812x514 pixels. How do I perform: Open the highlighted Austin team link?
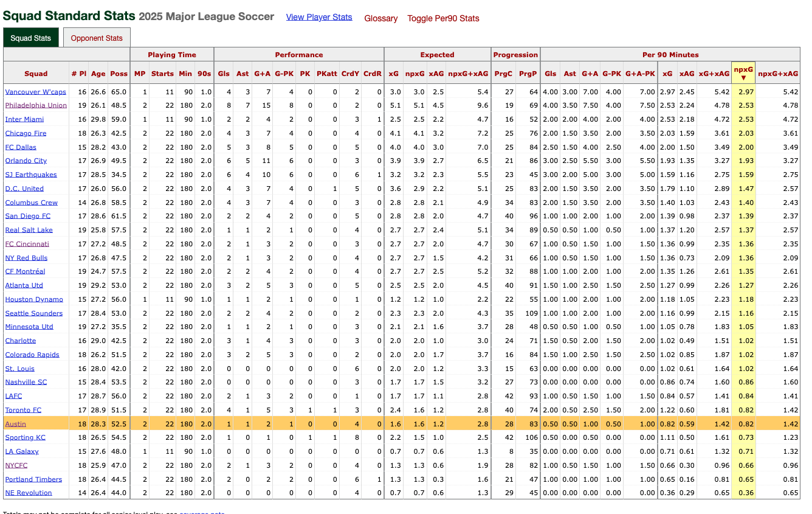(x=16, y=424)
